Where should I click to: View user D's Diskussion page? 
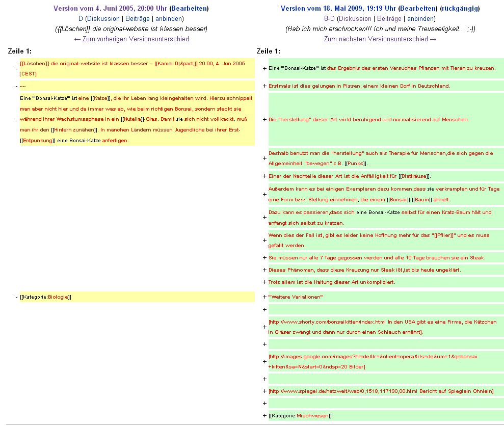103,18
